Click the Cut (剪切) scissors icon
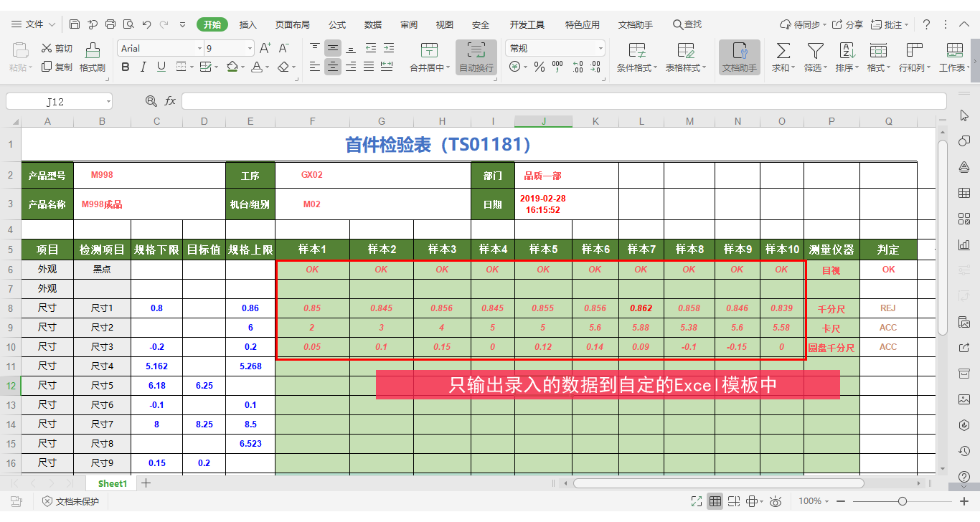 (x=47, y=49)
